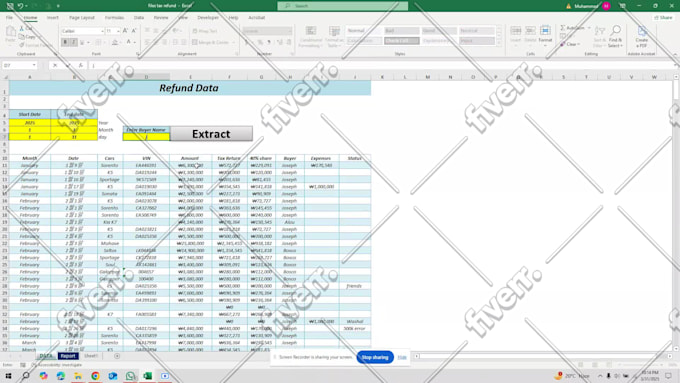This screenshot has height=383, width=680.
Task: Switch to the Insert ribbon tab
Action: point(52,18)
